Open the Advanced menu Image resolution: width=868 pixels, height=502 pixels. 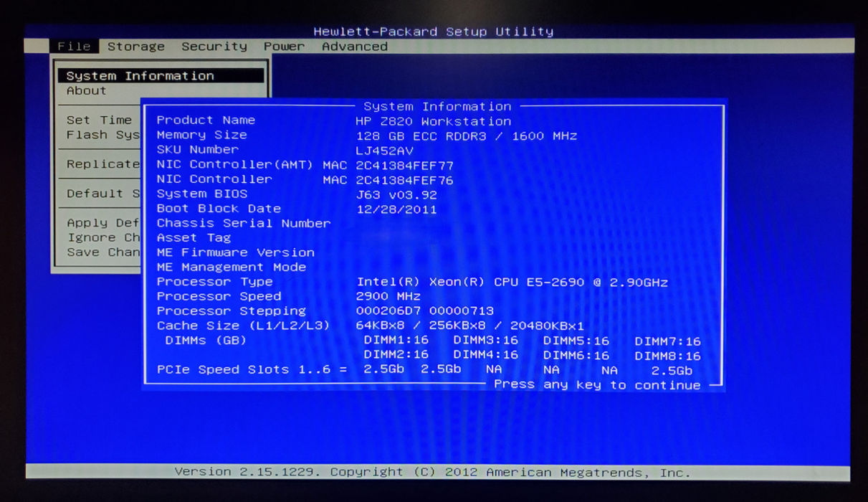tap(355, 47)
